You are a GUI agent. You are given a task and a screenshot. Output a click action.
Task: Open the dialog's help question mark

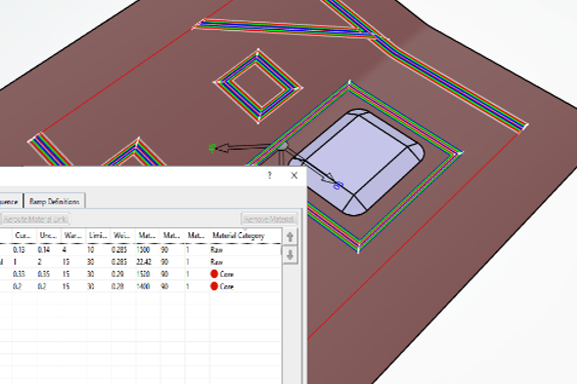pos(270,175)
